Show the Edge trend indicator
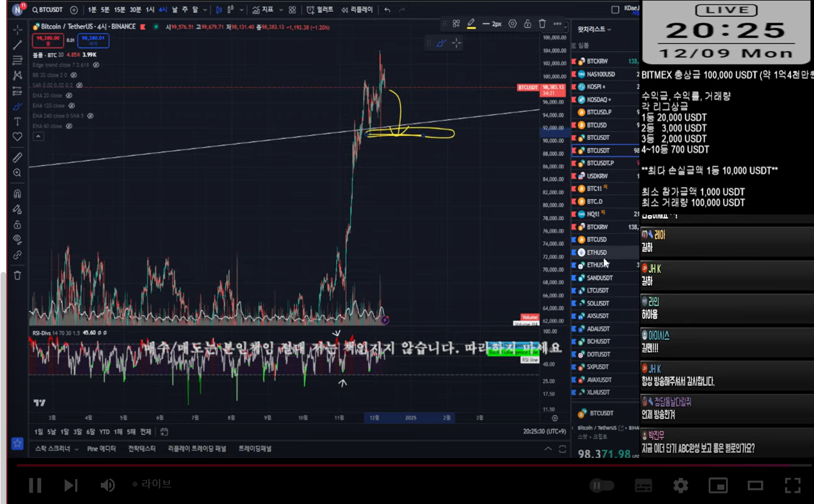This screenshot has height=504, width=814. click(x=96, y=65)
